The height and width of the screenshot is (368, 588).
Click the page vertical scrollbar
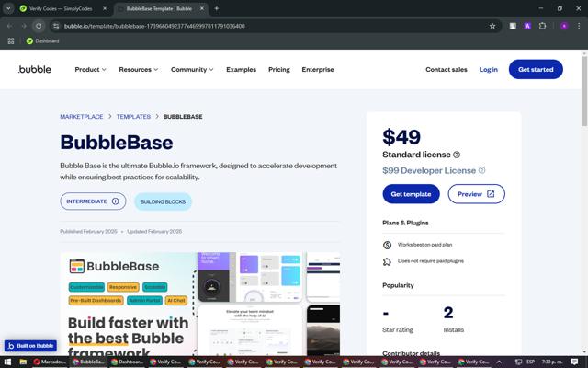[x=584, y=92]
